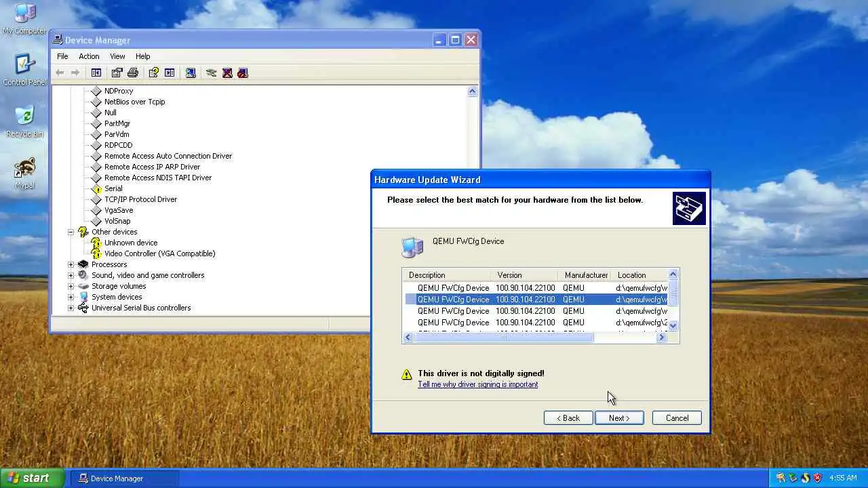
Task: Select the TCP/IP Protocol Driver item
Action: [x=140, y=199]
